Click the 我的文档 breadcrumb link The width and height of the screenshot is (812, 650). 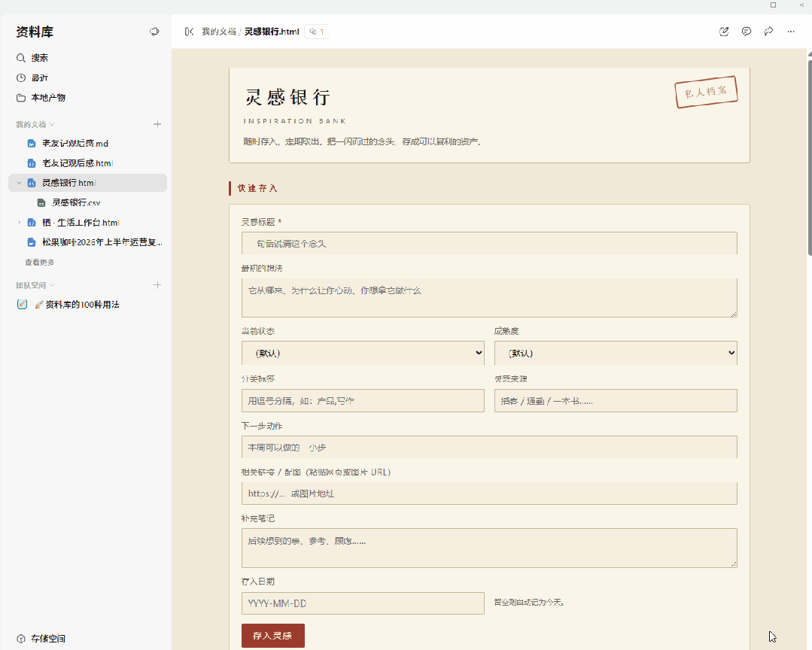218,32
